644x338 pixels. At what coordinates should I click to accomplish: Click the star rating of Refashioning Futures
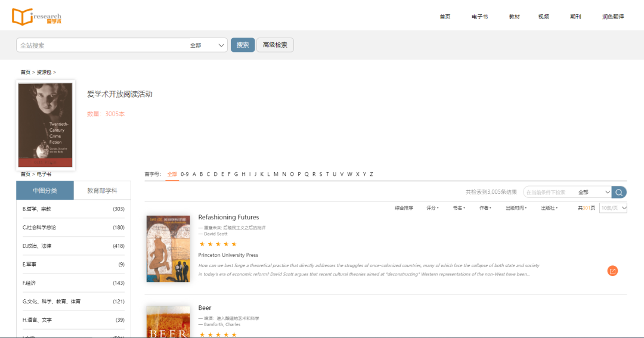(x=218, y=244)
